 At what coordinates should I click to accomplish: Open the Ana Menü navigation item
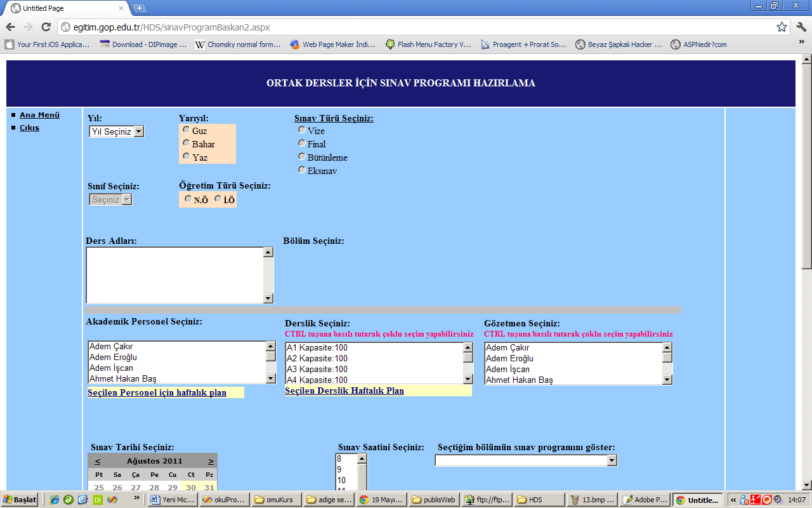(x=39, y=115)
